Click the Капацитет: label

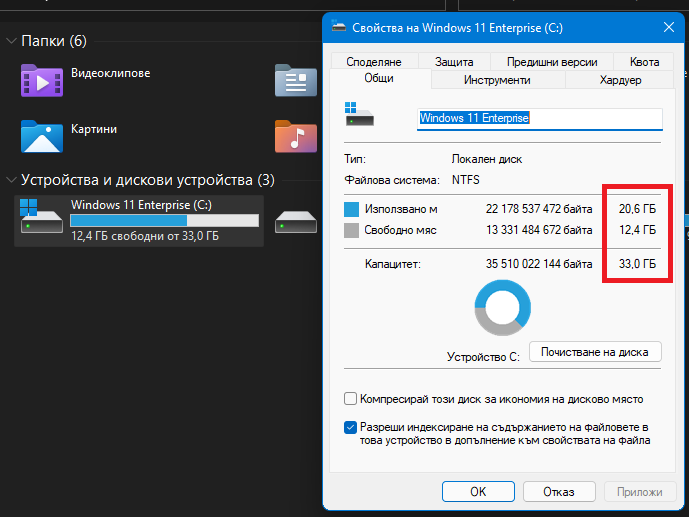(x=393, y=264)
